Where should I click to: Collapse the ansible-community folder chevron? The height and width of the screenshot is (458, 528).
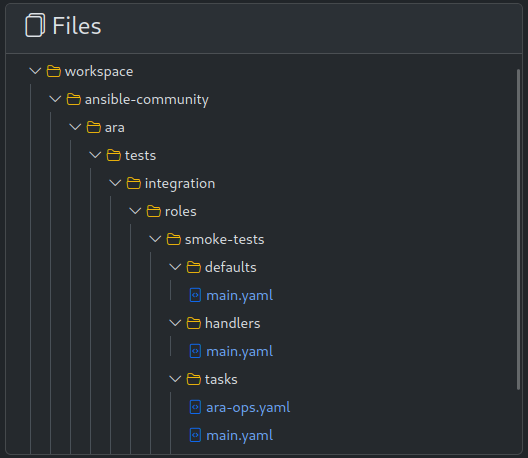pos(55,99)
